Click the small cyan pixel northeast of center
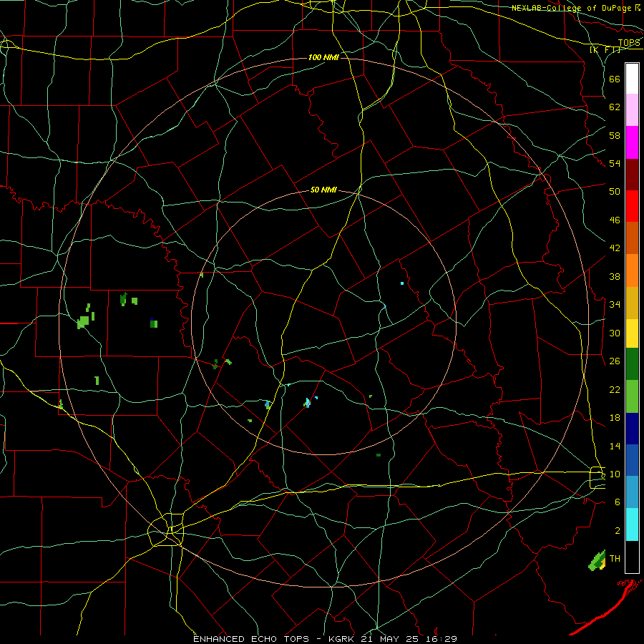The image size is (644, 644). point(402,283)
